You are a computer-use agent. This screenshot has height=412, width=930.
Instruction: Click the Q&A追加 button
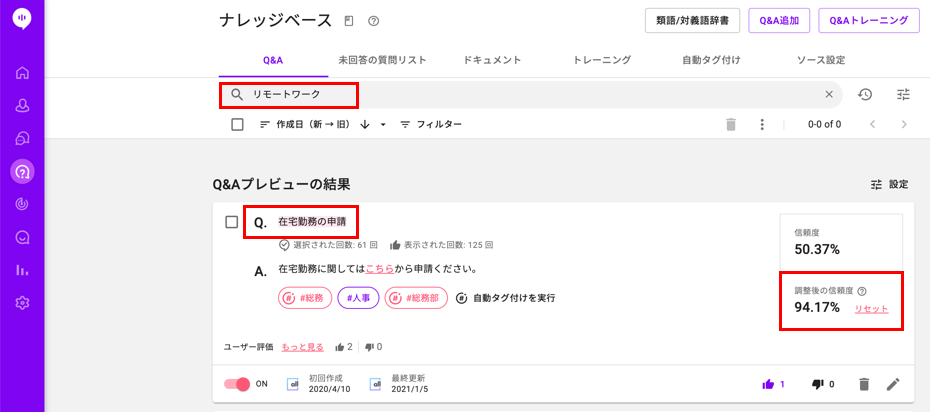pyautogui.click(x=779, y=20)
